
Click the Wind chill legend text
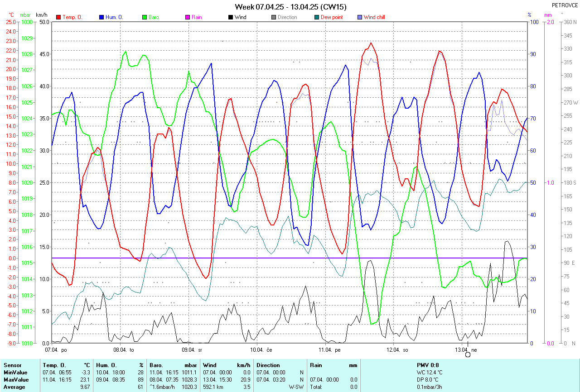tap(374, 17)
